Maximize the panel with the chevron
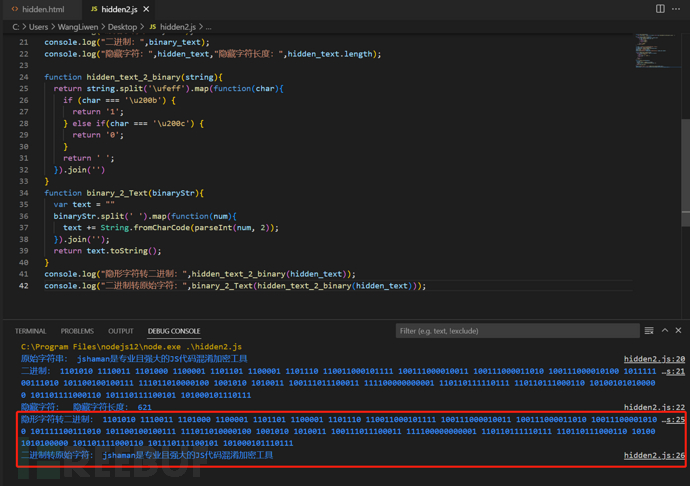The width and height of the screenshot is (690, 486). coord(664,331)
